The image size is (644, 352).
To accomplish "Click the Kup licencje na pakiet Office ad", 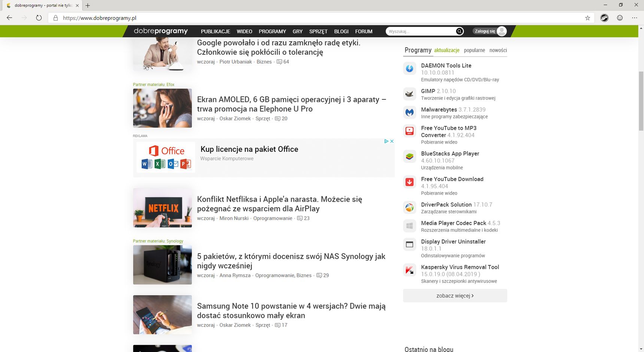I will point(249,149).
